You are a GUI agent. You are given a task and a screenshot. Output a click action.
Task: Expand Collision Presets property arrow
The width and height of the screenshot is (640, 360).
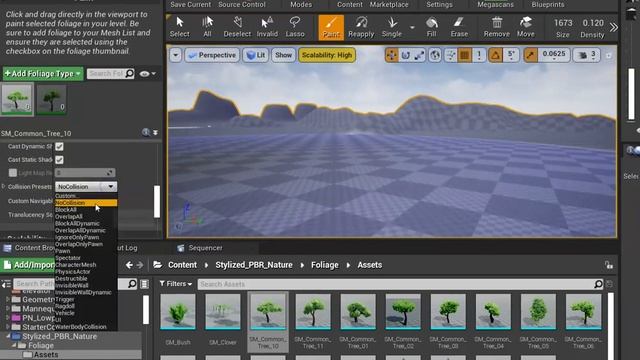pyautogui.click(x=3, y=187)
